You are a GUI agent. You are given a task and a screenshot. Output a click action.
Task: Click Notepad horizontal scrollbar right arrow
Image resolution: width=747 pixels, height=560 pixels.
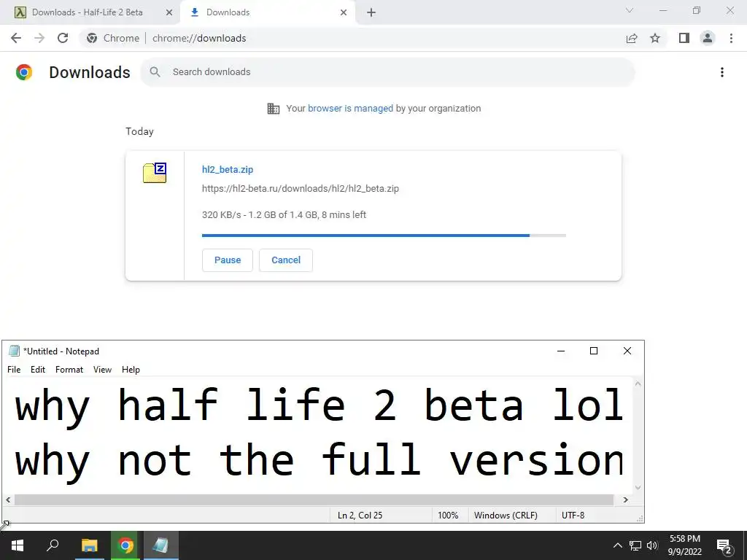click(625, 499)
